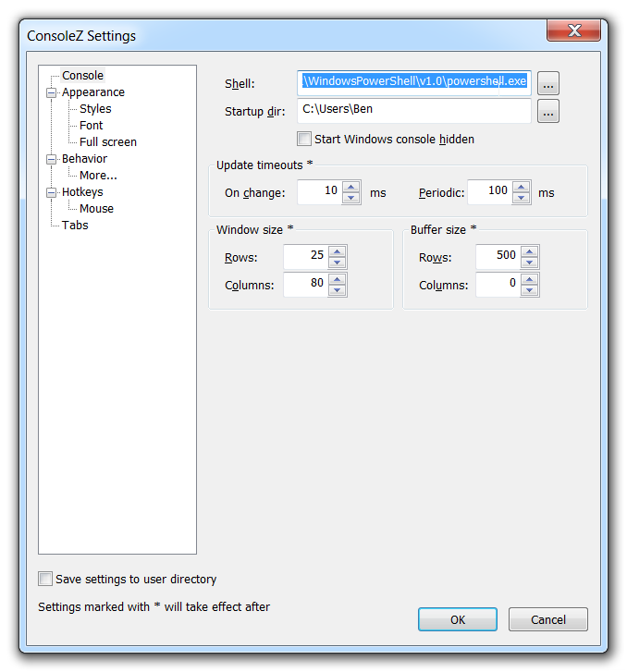Click the Buffer size Rows field
The width and height of the screenshot is (627, 672).
[498, 257]
